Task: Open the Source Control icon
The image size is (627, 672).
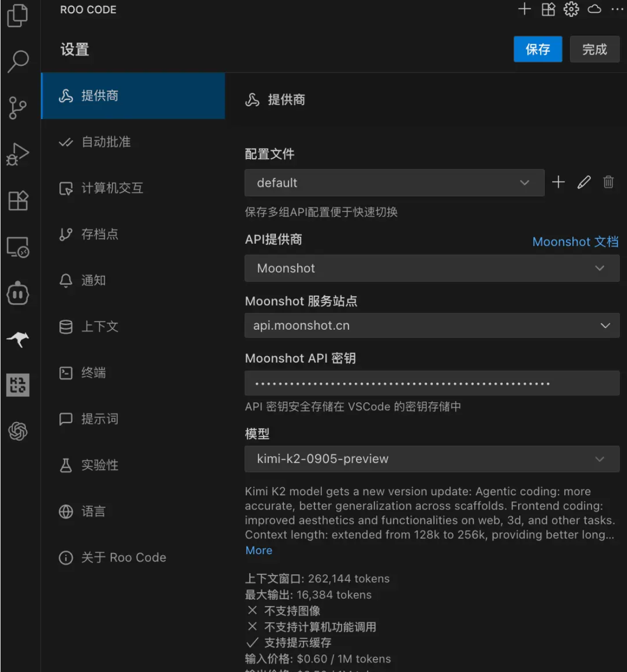Action: (x=18, y=108)
